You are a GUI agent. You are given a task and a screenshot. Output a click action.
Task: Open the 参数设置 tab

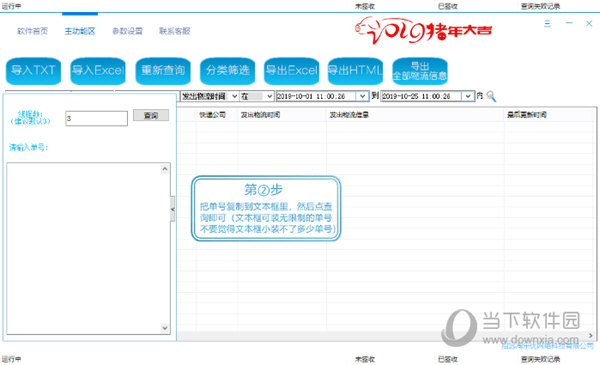pos(127,31)
